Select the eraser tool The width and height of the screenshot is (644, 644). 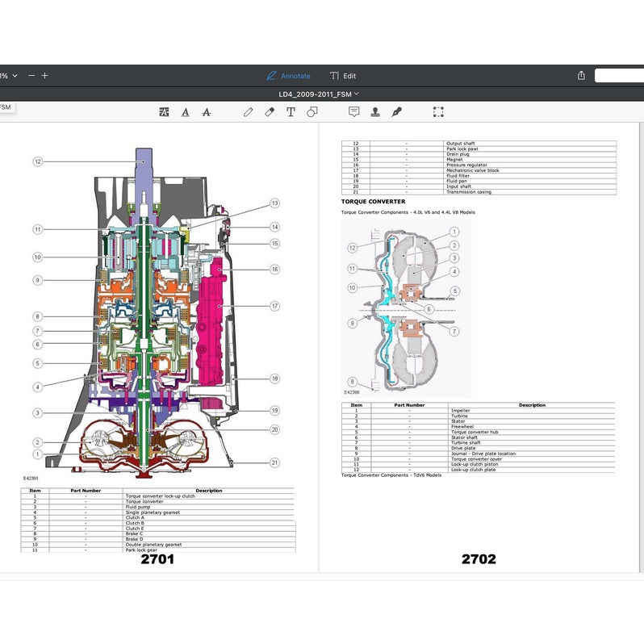coord(270,112)
